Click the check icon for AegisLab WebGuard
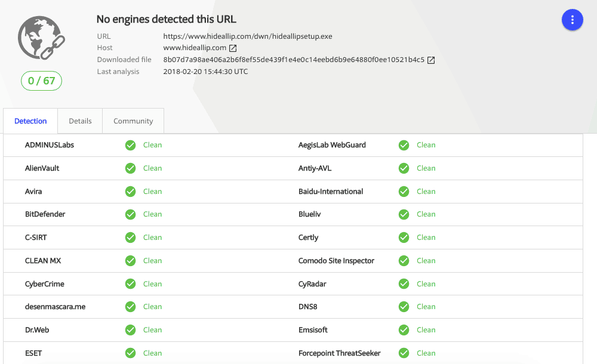The image size is (597, 364). coord(404,145)
